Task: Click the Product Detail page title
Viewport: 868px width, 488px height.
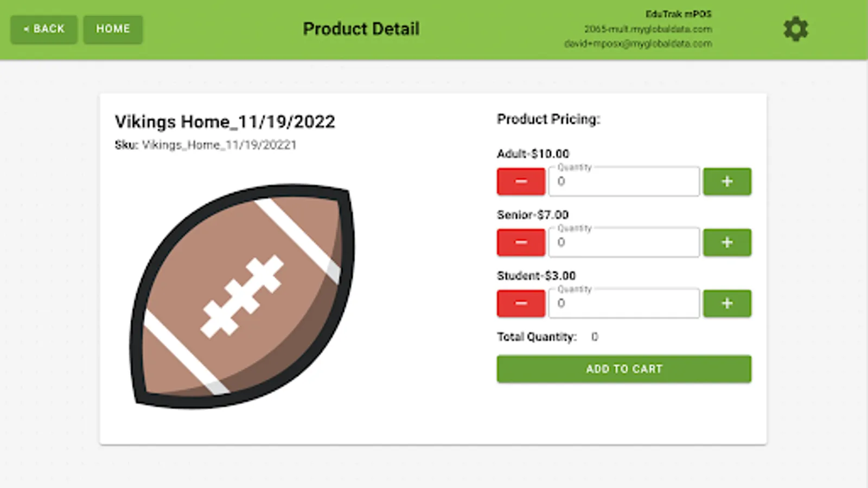Action: pos(361,29)
